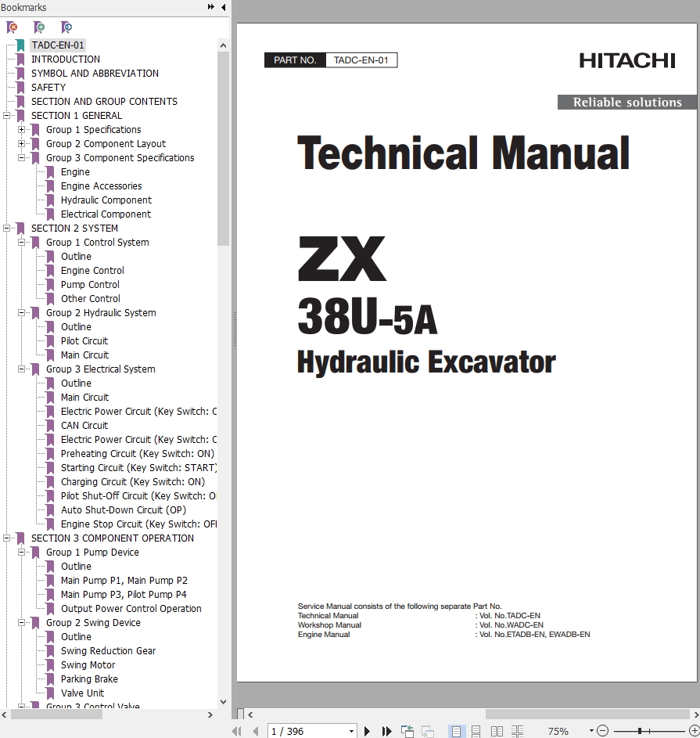Screen dimensions: 700x738
Task: Open SECTION AND GROUP CONTENTS bookmark
Action: [x=105, y=102]
